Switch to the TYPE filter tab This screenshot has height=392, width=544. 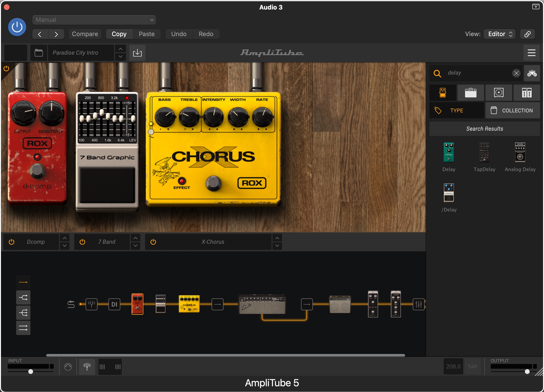(x=457, y=110)
